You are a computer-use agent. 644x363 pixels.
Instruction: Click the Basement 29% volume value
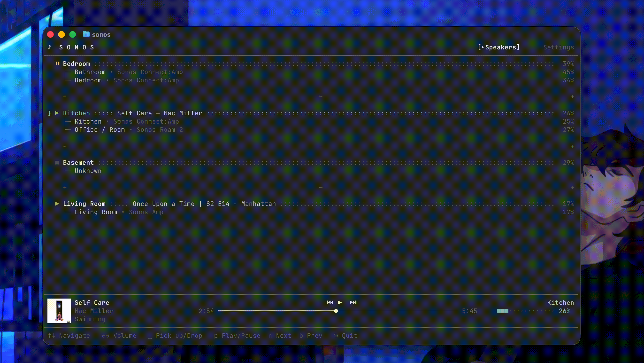pyautogui.click(x=568, y=163)
